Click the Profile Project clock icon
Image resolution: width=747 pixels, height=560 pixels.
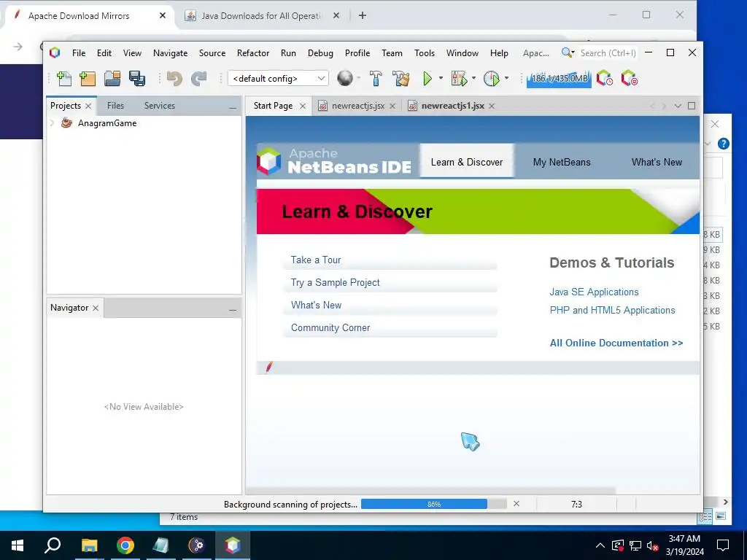pyautogui.click(x=491, y=78)
